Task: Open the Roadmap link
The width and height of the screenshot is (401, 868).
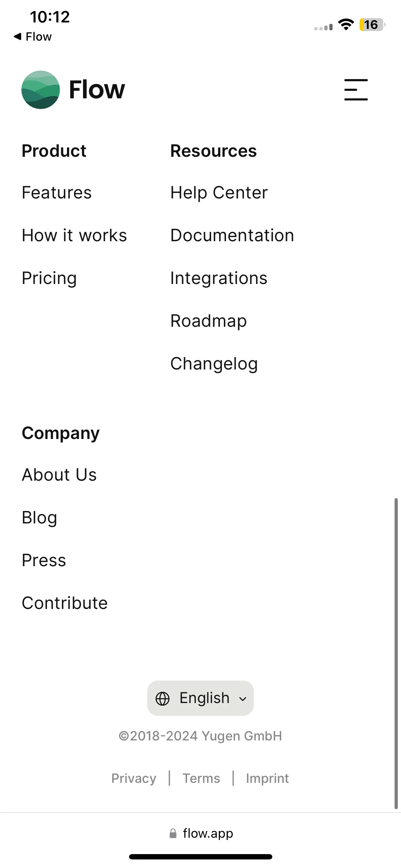Action: coord(209,321)
